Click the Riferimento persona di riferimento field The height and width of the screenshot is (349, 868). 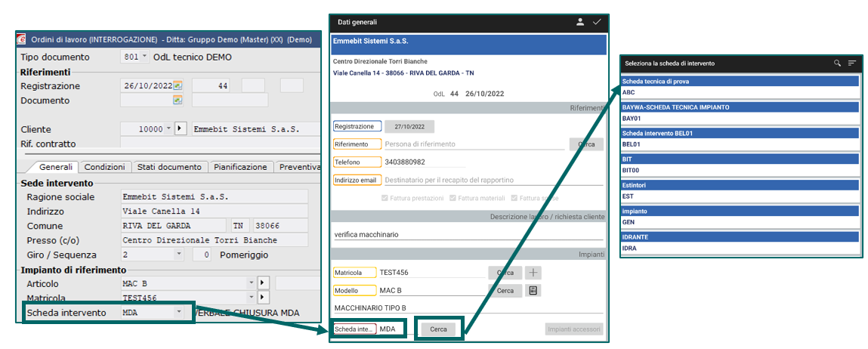[474, 144]
